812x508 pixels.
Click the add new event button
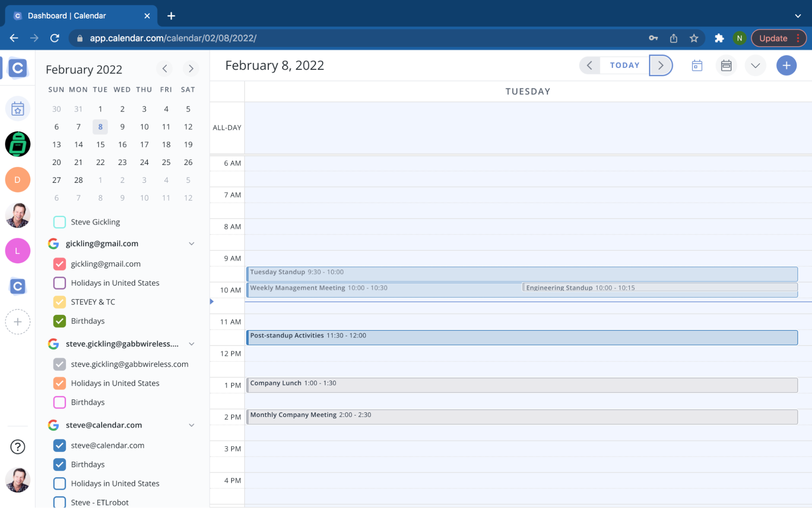(787, 65)
